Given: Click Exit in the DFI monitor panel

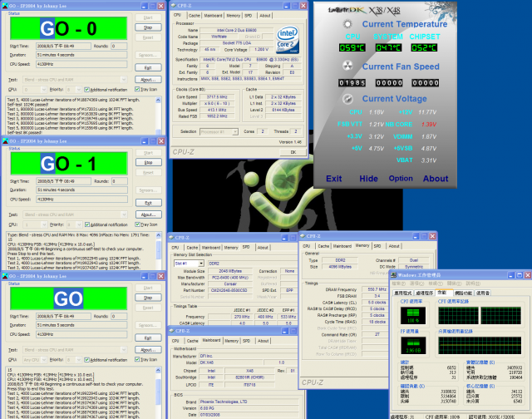Looking at the screenshot, I should [334, 179].
